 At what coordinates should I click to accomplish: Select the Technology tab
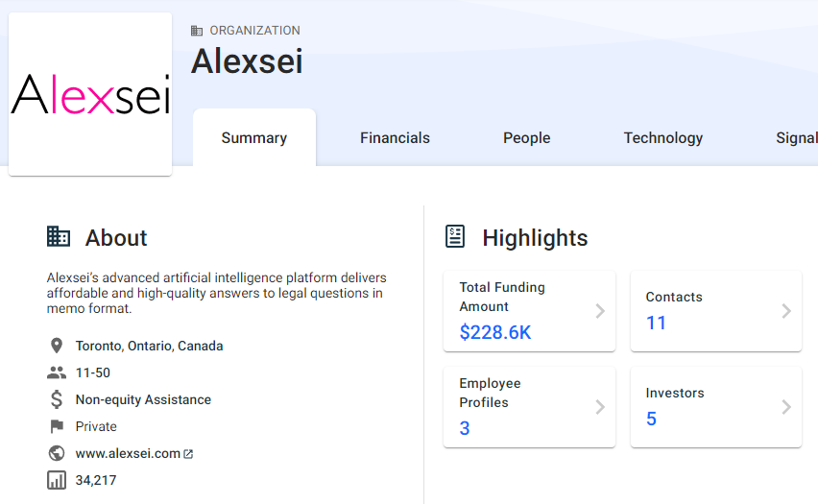[662, 138]
